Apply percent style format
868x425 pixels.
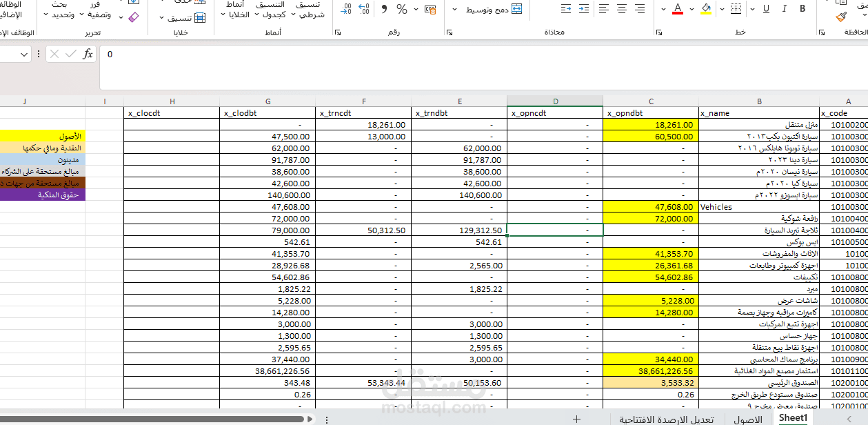pyautogui.click(x=402, y=9)
